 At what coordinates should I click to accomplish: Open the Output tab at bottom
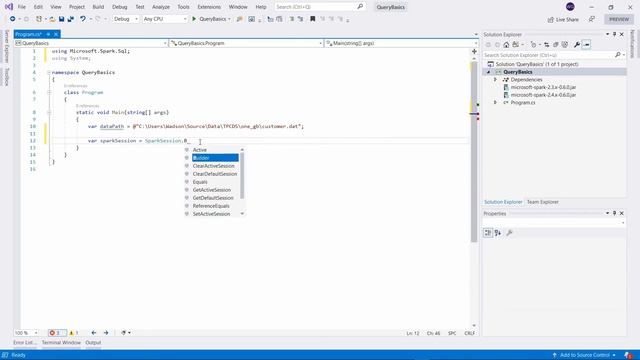click(93, 343)
